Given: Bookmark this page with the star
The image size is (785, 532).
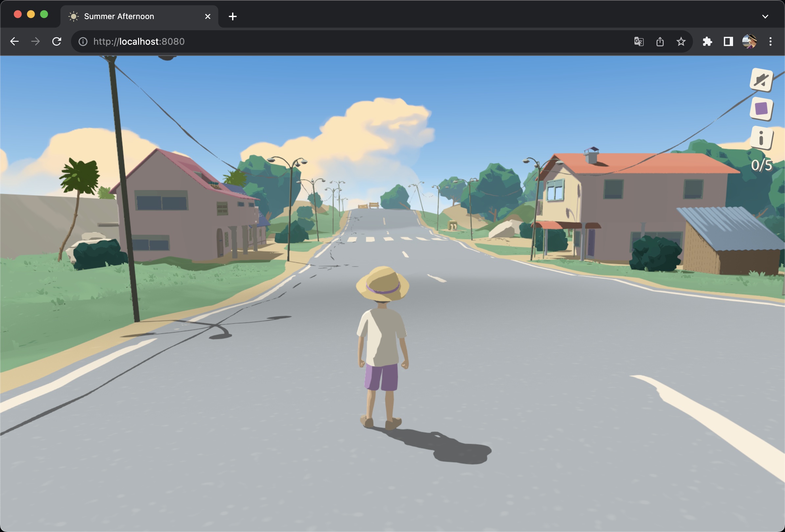Looking at the screenshot, I should [681, 41].
